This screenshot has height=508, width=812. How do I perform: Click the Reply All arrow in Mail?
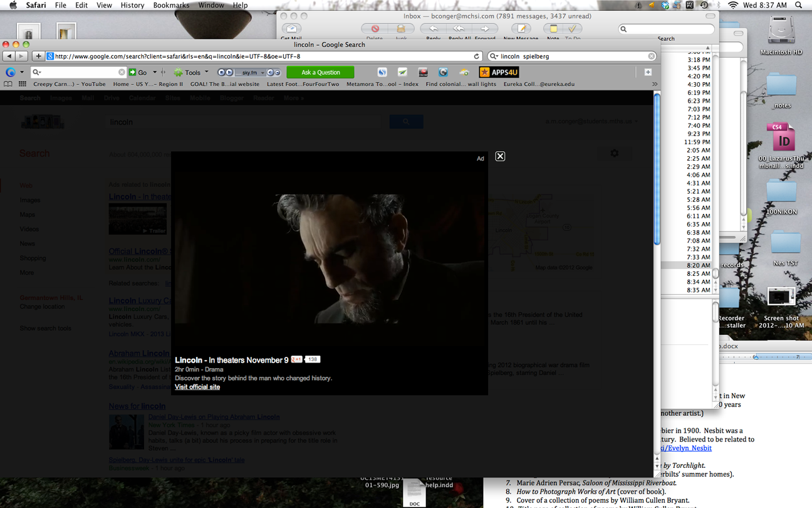pos(459,29)
